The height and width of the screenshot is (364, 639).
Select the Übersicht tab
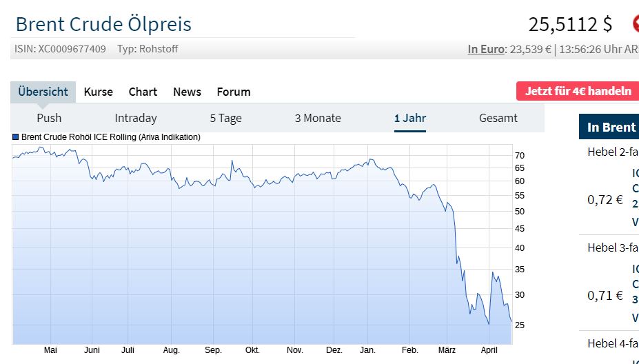43,92
